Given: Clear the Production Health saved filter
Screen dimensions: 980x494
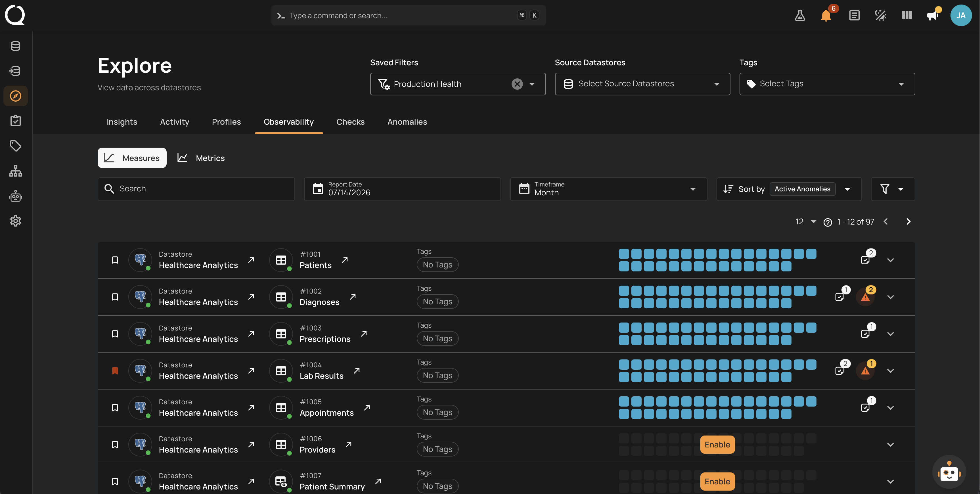Looking at the screenshot, I should point(517,84).
